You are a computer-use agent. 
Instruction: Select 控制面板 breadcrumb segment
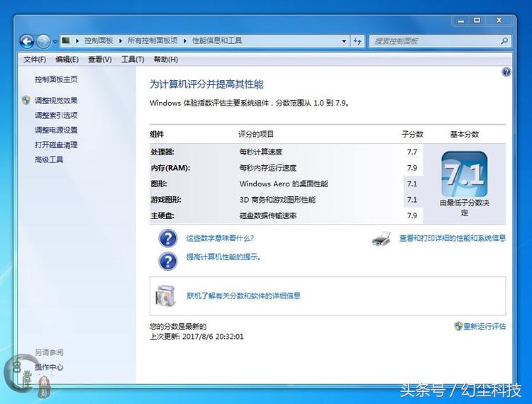tap(99, 40)
